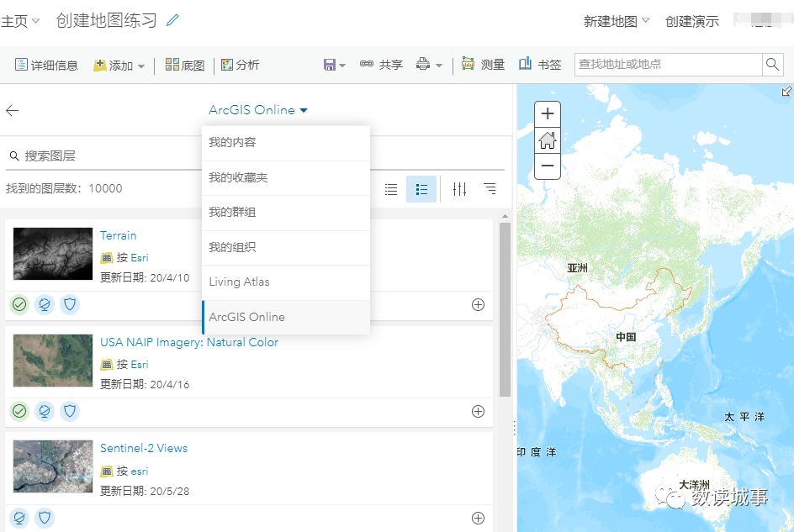The height and width of the screenshot is (532, 794).
Task: Open the 分析 analysis tool
Action: 241,65
